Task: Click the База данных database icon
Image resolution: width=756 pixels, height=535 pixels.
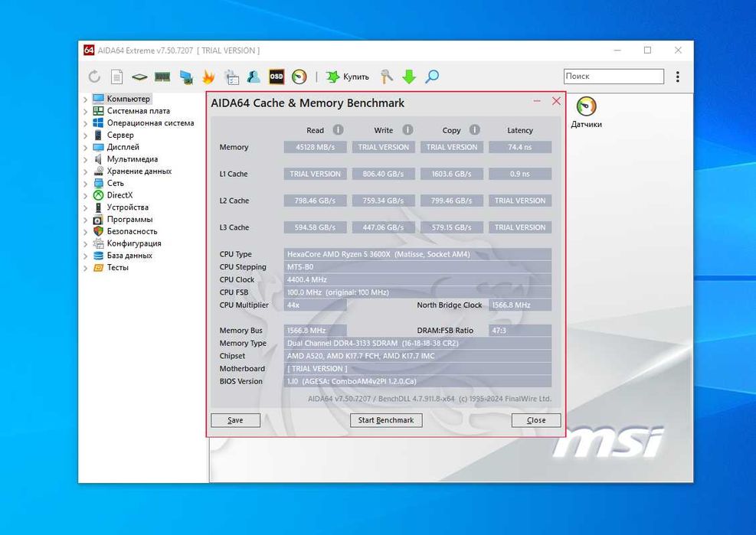Action: click(98, 256)
